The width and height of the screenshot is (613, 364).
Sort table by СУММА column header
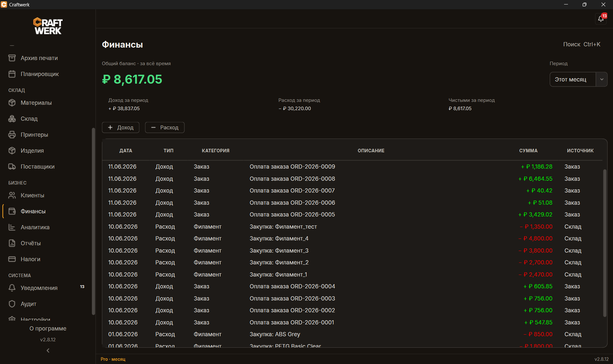[x=528, y=150]
